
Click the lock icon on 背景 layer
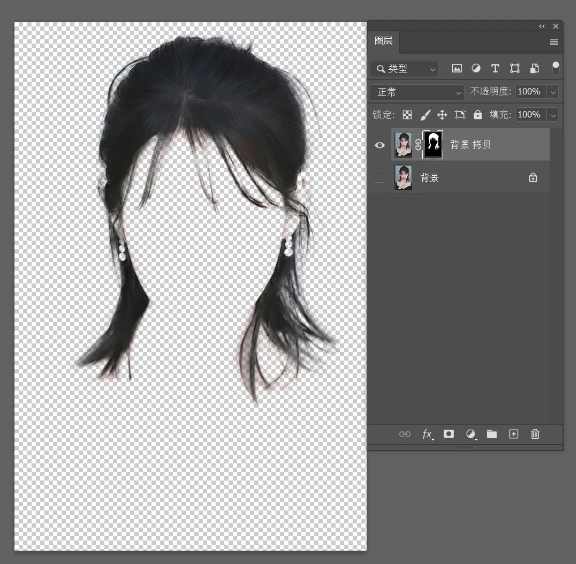(x=533, y=178)
